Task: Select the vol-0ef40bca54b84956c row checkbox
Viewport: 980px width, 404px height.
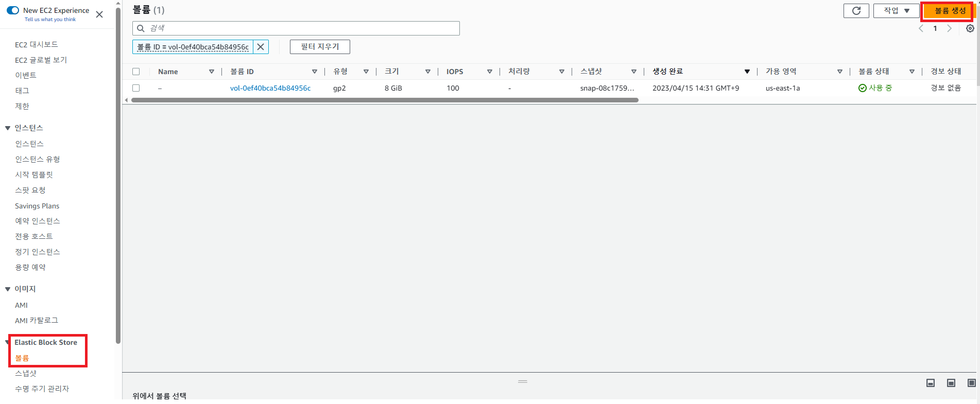Action: [x=136, y=88]
